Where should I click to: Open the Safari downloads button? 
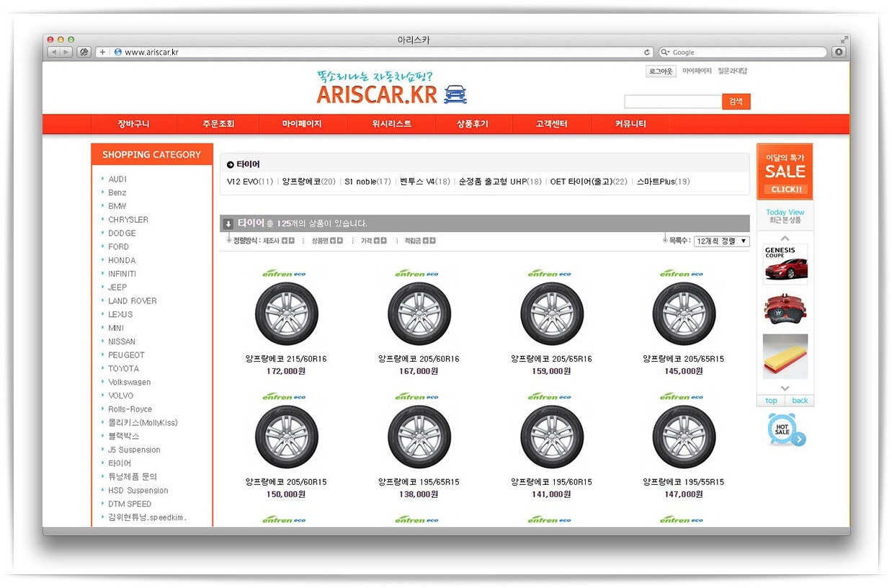(839, 52)
